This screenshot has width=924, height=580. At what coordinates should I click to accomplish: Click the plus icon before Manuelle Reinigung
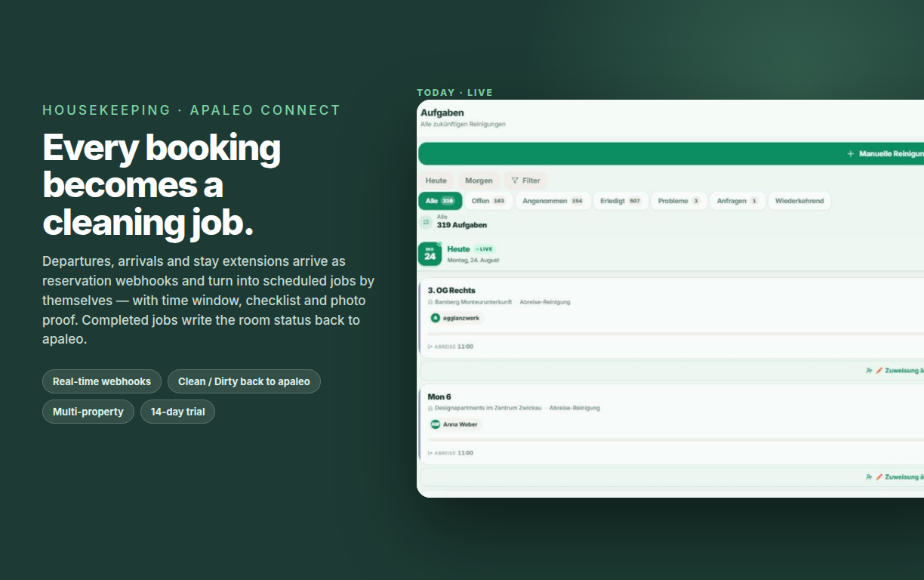click(851, 153)
